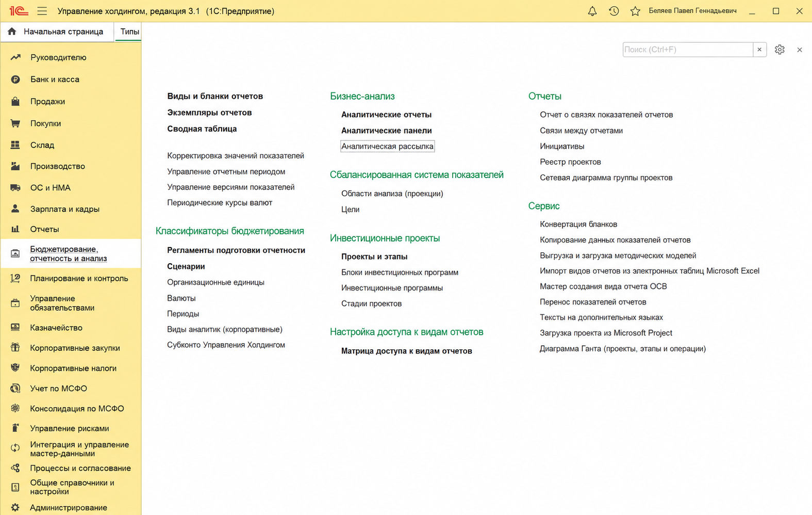Screen dimensions: 812x515
Task: Click the Производство factory icon
Action: coord(15,166)
